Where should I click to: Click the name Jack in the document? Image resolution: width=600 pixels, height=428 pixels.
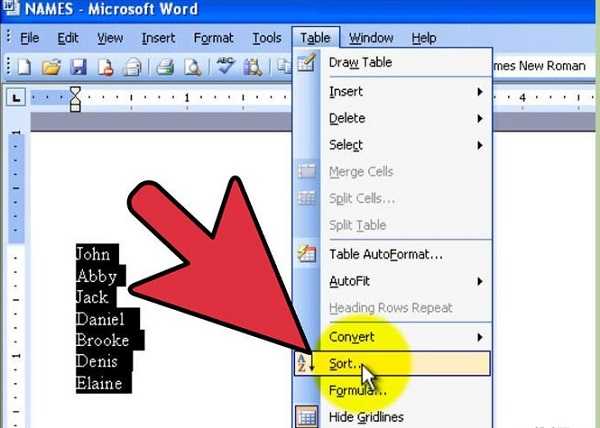pos(92,297)
